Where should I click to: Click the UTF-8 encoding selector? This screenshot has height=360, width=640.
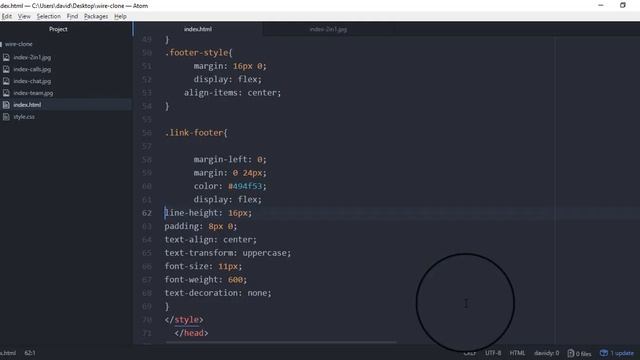(x=493, y=353)
